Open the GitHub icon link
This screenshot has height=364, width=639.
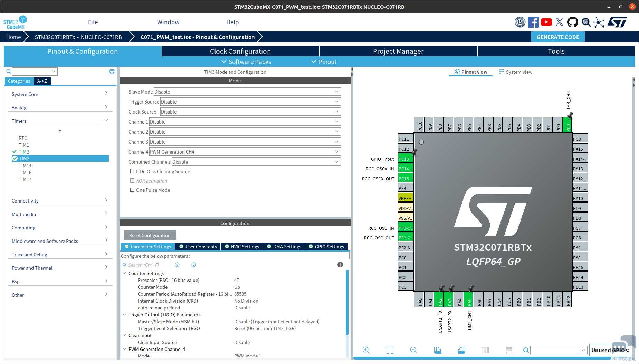coord(573,22)
